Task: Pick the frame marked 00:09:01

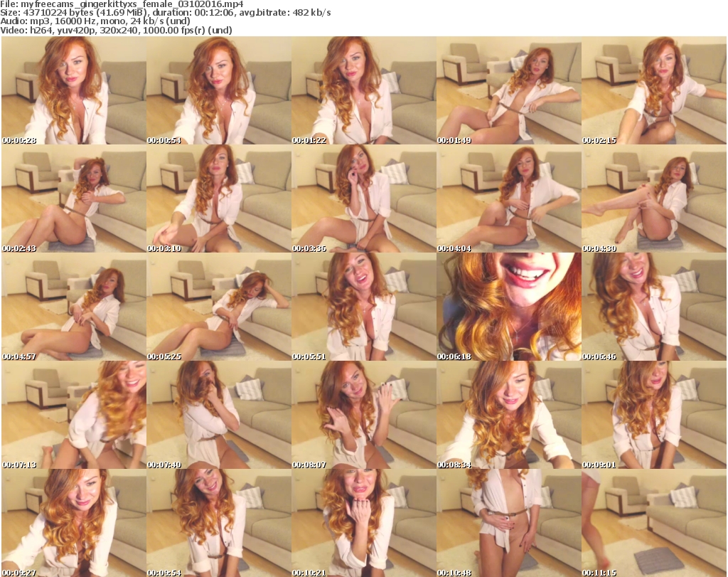Action: point(654,415)
